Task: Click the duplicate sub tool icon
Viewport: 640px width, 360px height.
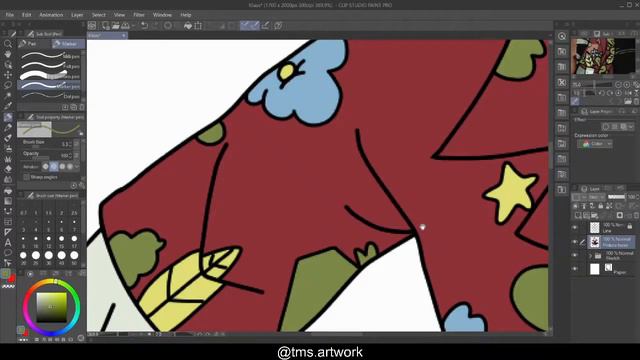Action: point(73,107)
